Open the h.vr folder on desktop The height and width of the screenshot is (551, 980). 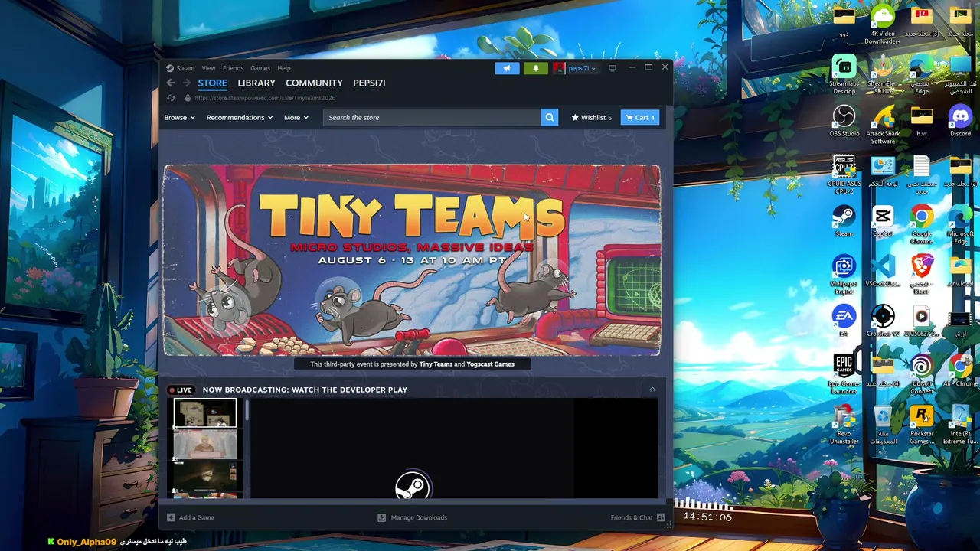tap(922, 121)
